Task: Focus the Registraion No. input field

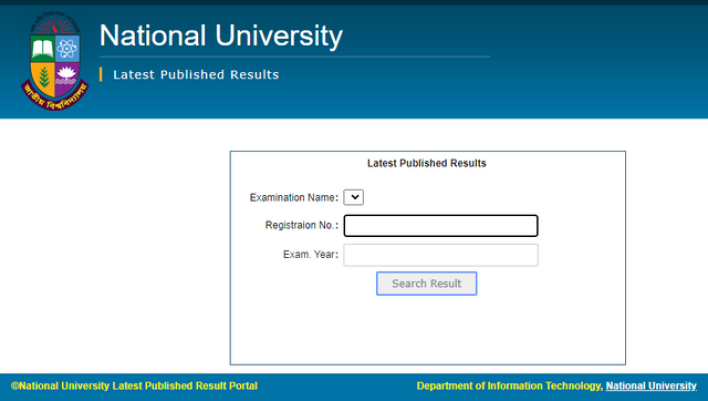Action: (441, 226)
